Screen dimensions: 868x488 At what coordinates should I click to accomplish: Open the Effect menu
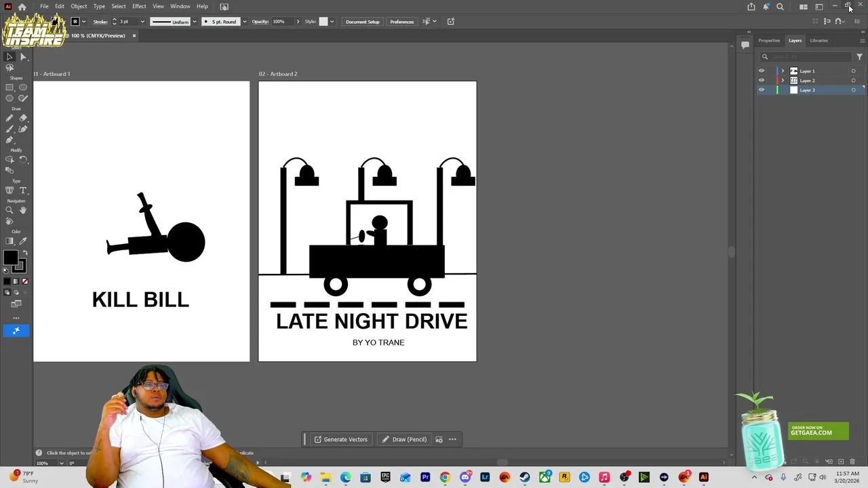(139, 7)
